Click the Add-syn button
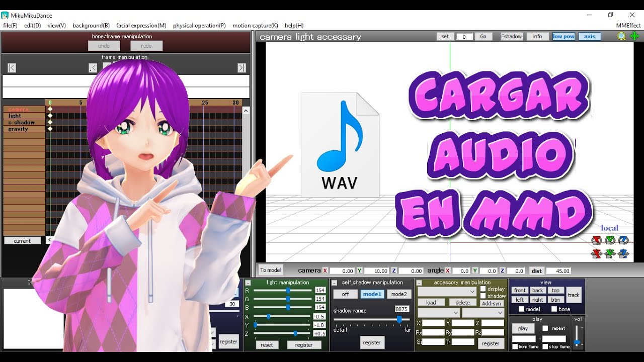Viewport: 644px width, 362px height. pyautogui.click(x=492, y=303)
